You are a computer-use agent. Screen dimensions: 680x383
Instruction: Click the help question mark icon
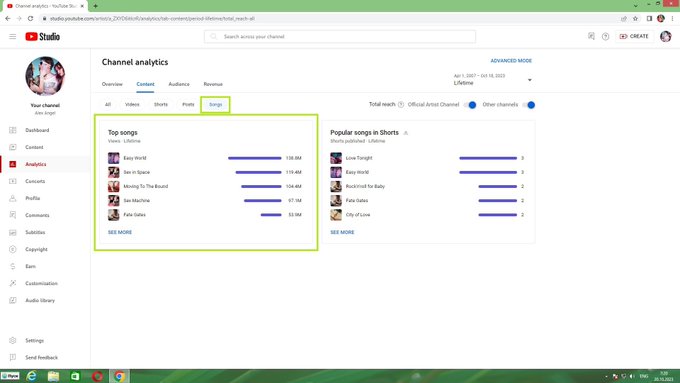pyautogui.click(x=605, y=36)
